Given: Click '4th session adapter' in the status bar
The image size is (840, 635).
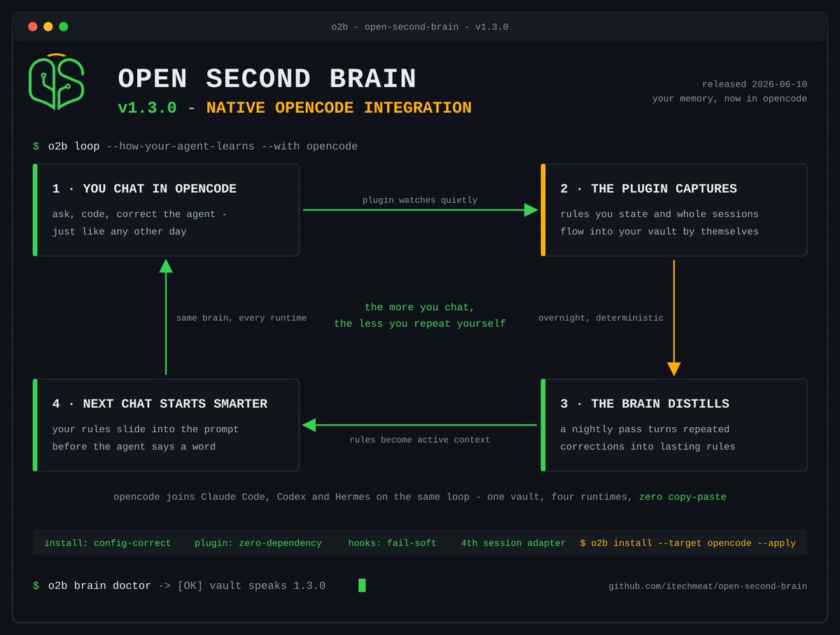Looking at the screenshot, I should coord(513,543).
